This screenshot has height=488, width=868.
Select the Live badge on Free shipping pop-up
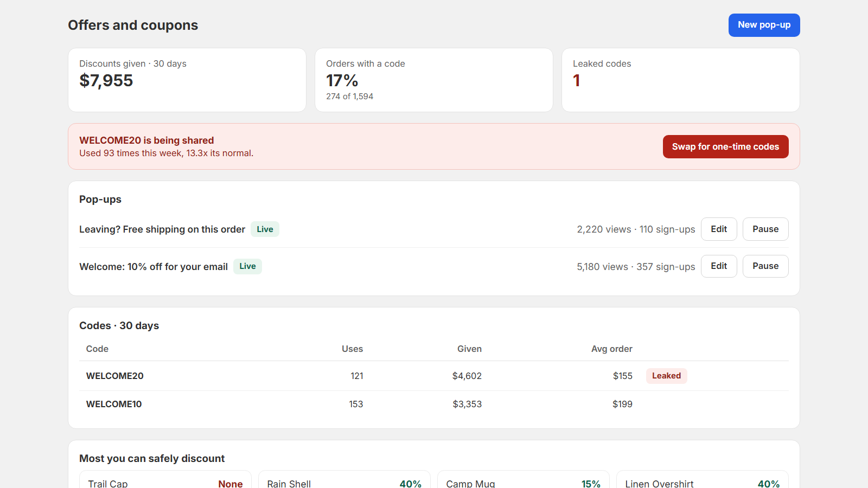coord(265,229)
